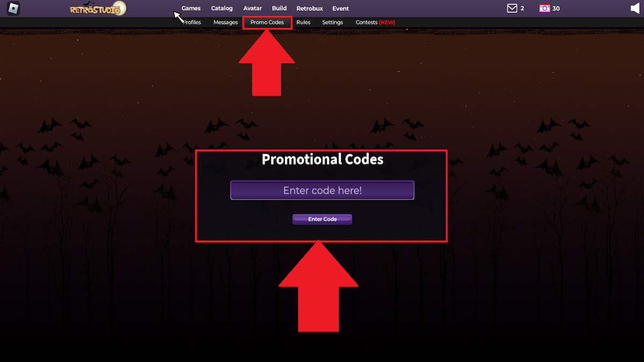This screenshot has width=644, height=362.
Task: Click the Retrobux currency icon
Action: (x=544, y=9)
